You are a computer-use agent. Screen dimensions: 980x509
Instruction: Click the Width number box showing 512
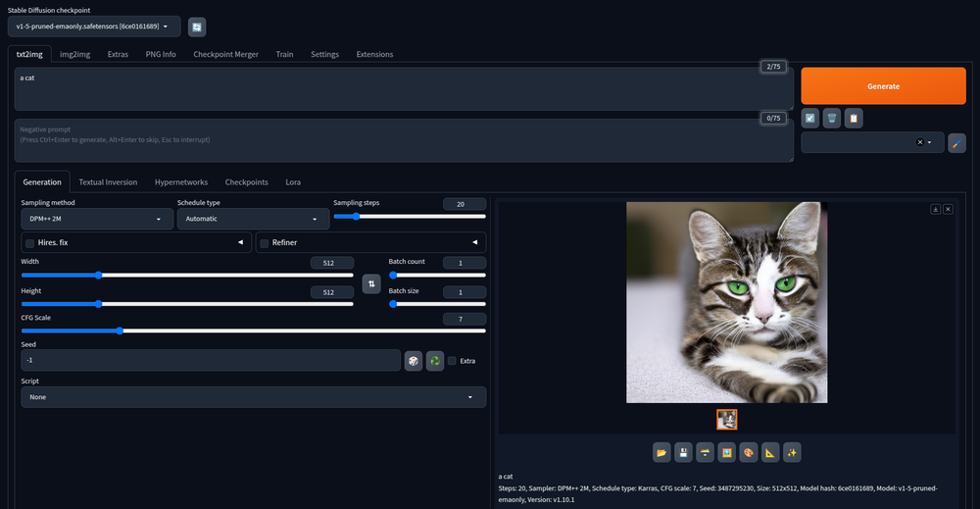tap(332, 263)
